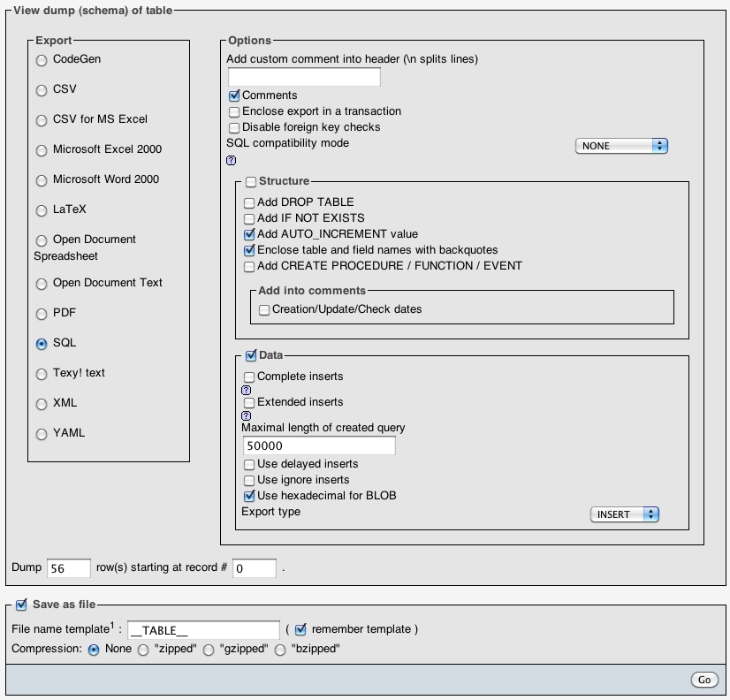Click the maximal query length field

[x=318, y=446]
